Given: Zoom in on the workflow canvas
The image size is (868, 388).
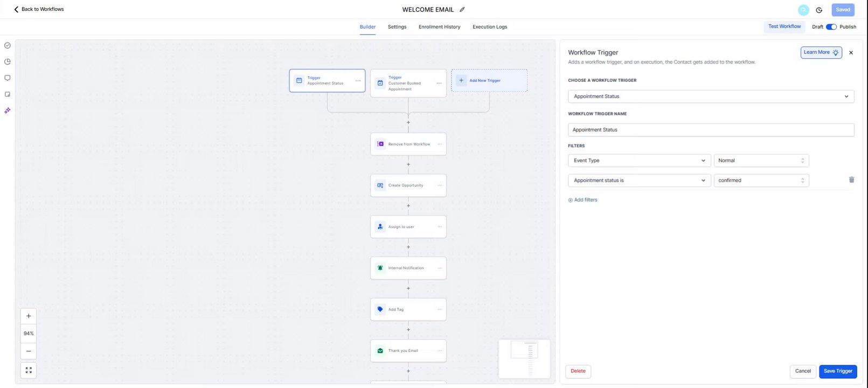Looking at the screenshot, I should (29, 316).
